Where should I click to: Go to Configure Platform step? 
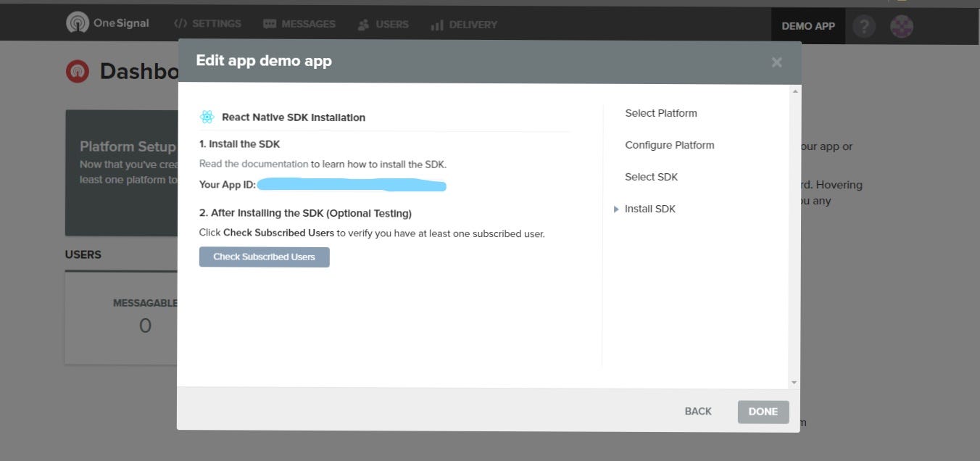(x=670, y=145)
